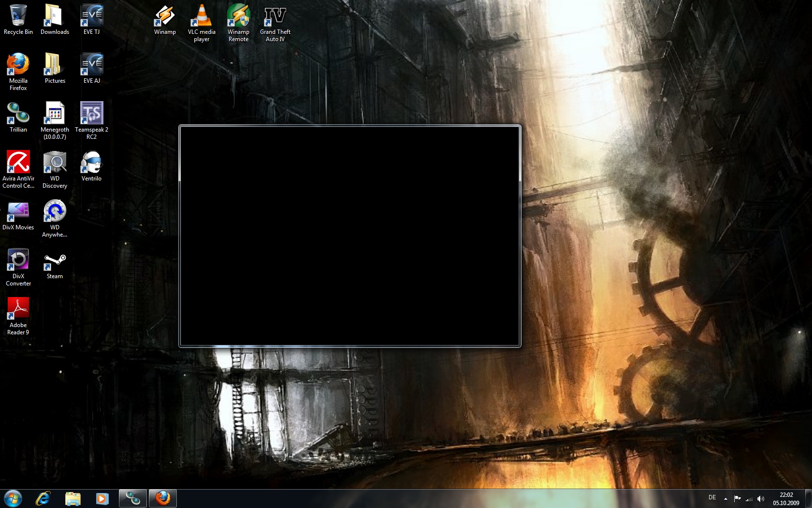This screenshot has width=812, height=508.
Task: Switch to the Trillian taskbar window
Action: pyautogui.click(x=133, y=498)
